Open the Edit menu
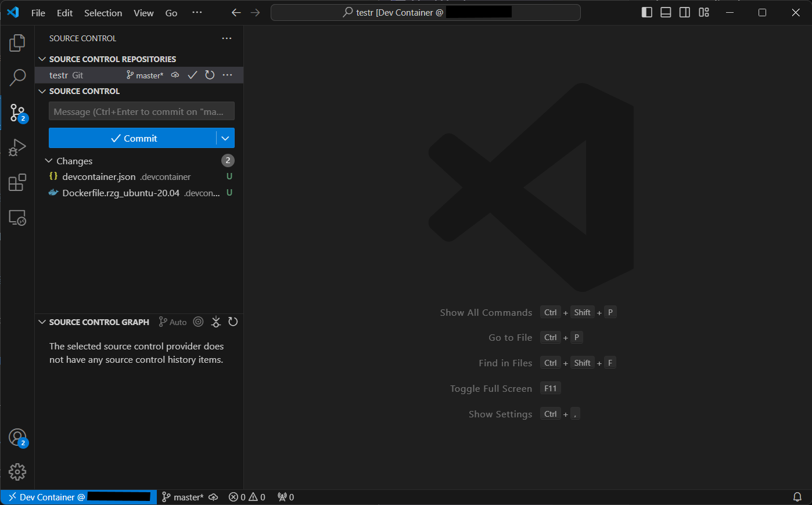The image size is (812, 505). (x=64, y=13)
